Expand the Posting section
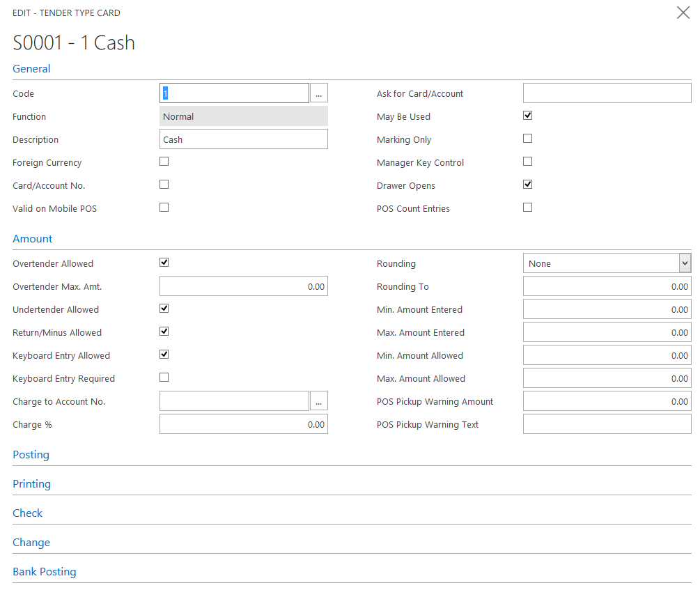The image size is (700, 590). coord(31,455)
